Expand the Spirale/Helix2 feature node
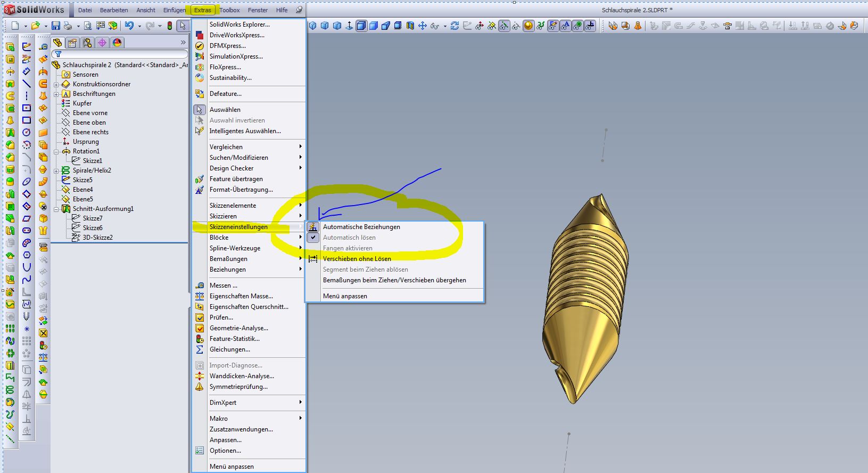This screenshot has width=868, height=473. (x=56, y=170)
